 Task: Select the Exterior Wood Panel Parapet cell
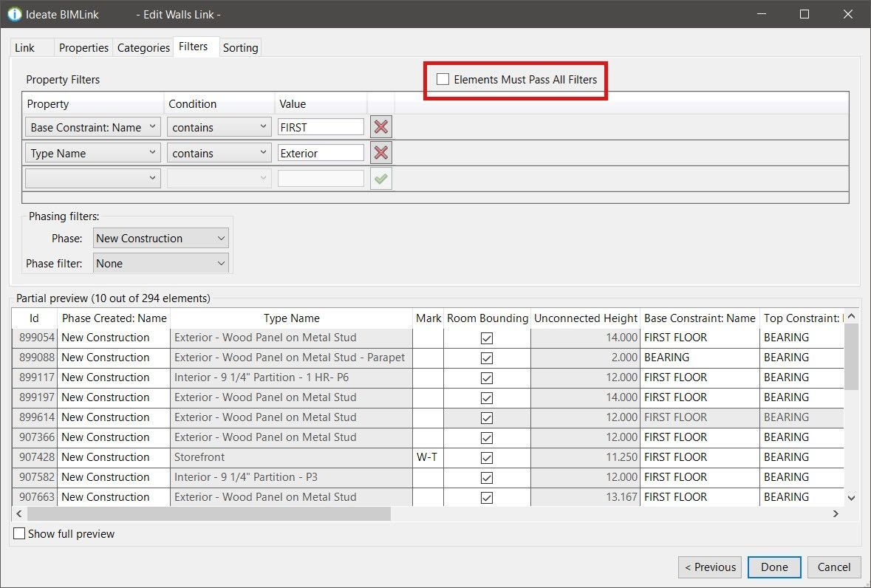(292, 357)
